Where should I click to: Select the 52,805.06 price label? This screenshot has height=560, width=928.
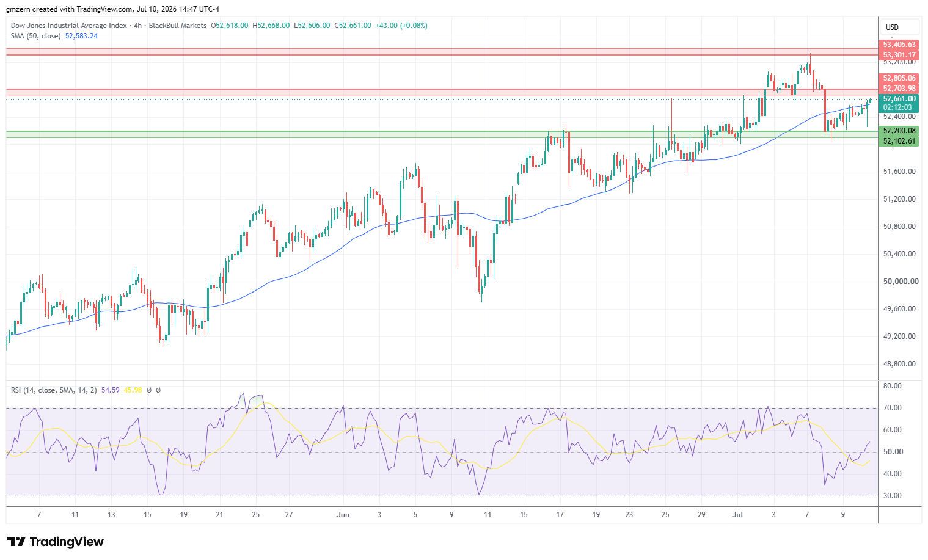click(x=899, y=78)
